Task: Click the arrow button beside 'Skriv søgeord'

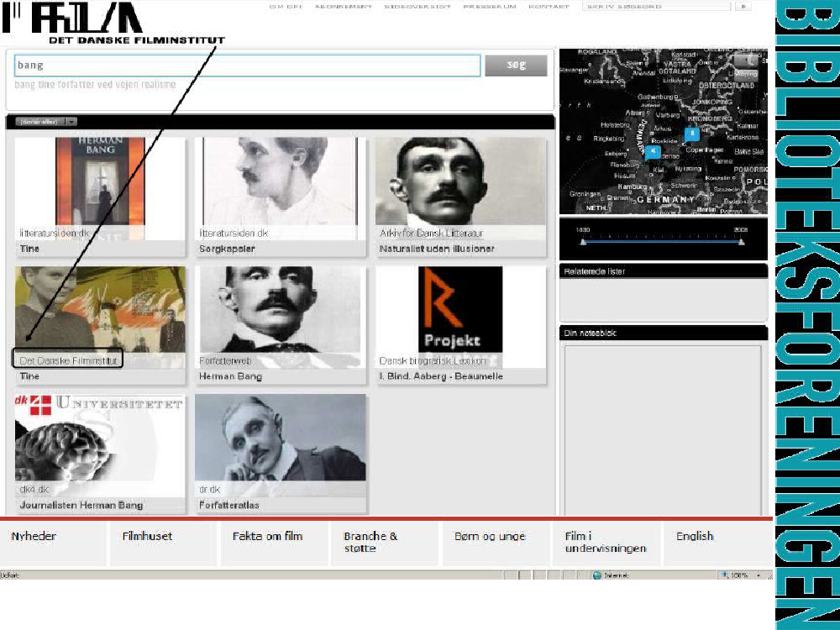Action: point(743,7)
